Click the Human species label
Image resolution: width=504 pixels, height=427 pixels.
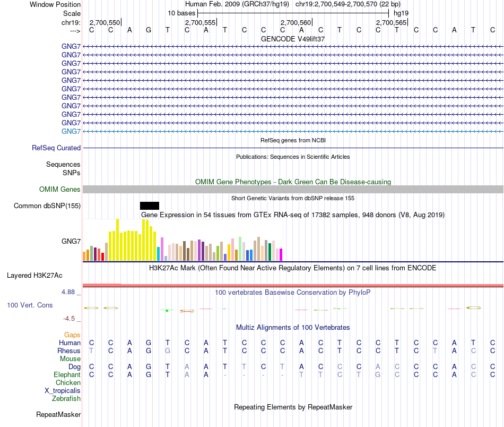tap(69, 343)
